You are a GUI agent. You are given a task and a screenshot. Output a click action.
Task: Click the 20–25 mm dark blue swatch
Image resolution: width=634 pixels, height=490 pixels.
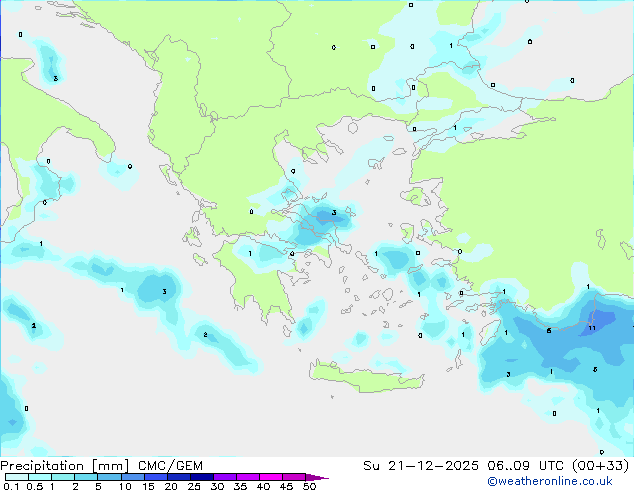point(179,477)
